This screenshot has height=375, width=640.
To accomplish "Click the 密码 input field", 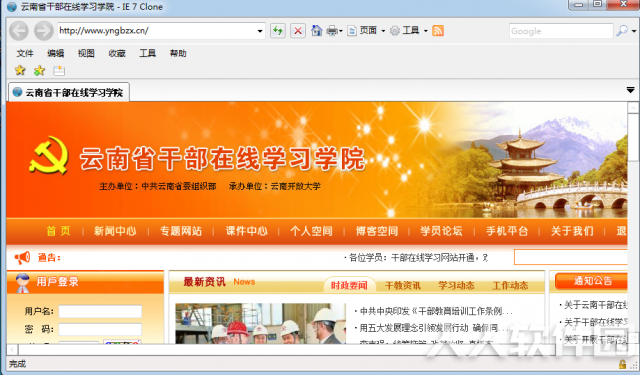I will (x=100, y=329).
